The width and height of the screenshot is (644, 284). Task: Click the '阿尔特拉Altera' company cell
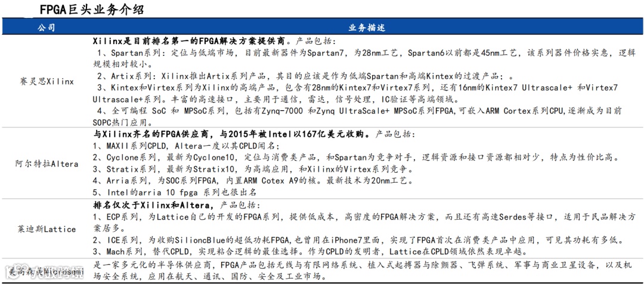pyautogui.click(x=47, y=164)
